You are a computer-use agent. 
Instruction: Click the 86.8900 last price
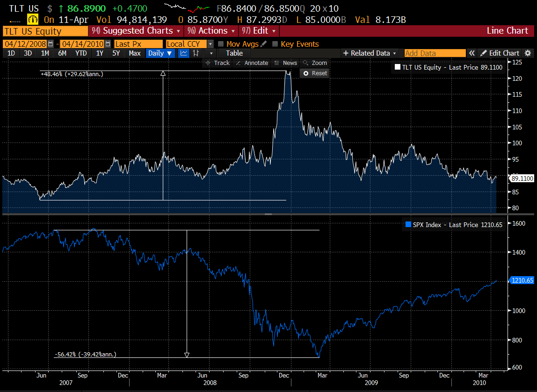tap(86, 8)
